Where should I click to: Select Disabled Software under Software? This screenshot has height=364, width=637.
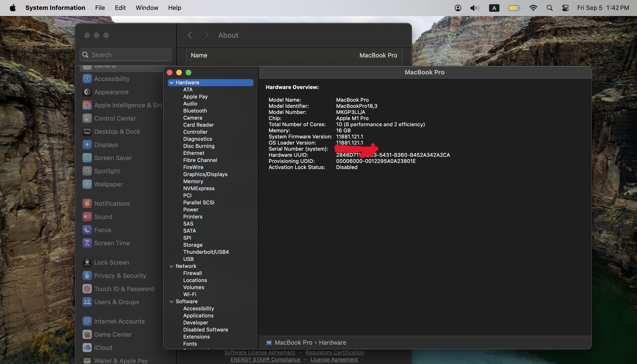[205, 330]
